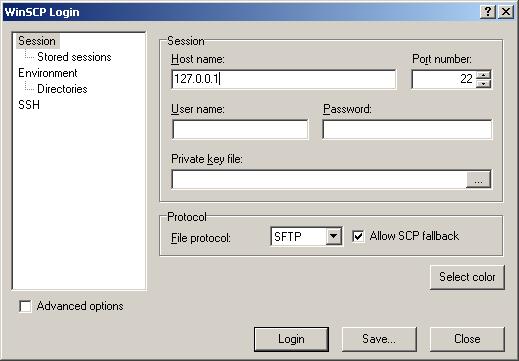Open the File protocol dropdown arrow
This screenshot has height=361, width=519.
pyautogui.click(x=333, y=236)
